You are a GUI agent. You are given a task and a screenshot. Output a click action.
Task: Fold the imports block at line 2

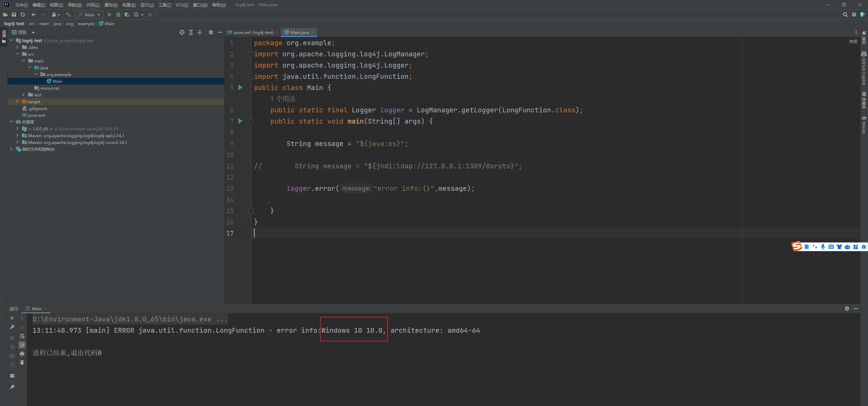[251, 54]
